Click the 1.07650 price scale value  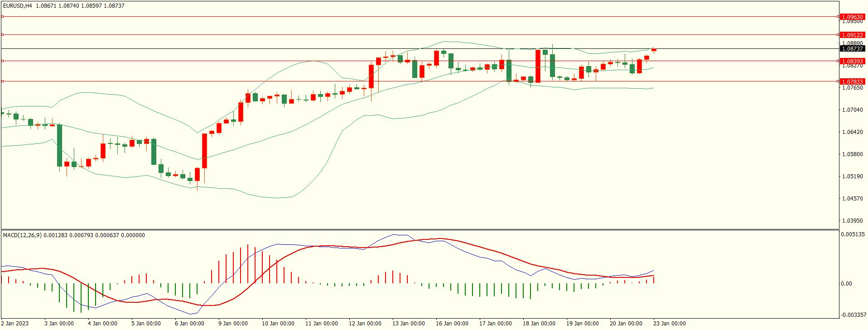coord(852,88)
